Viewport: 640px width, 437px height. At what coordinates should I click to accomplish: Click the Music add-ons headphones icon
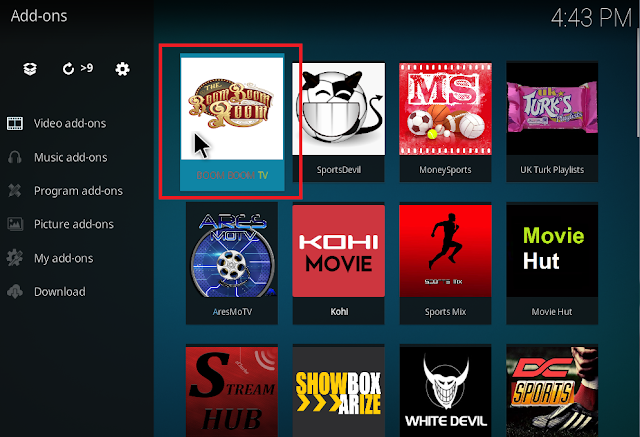(15, 157)
